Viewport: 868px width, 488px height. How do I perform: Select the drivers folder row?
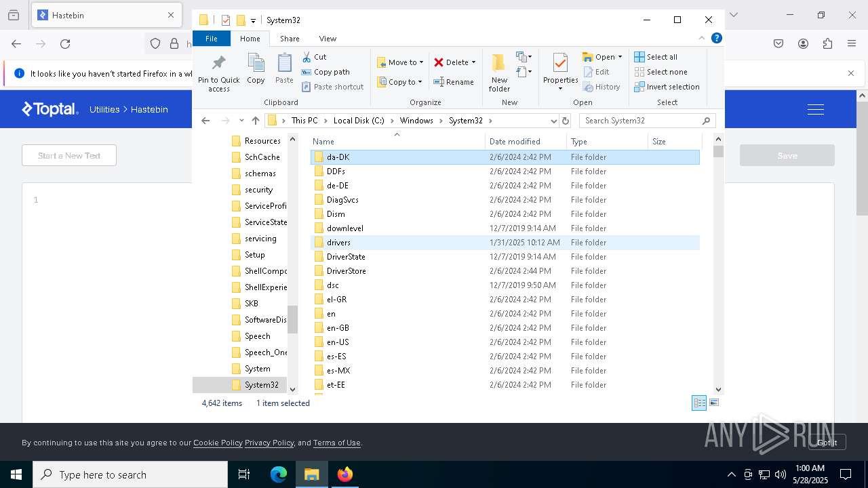point(505,243)
